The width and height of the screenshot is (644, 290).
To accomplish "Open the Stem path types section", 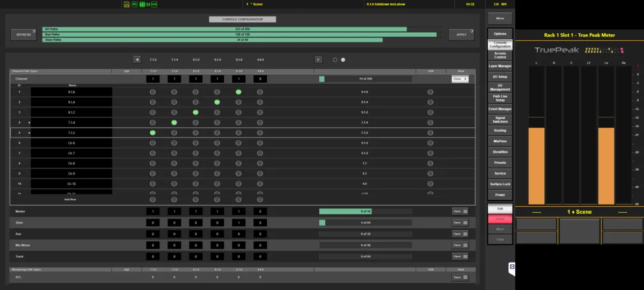I will point(460,222).
